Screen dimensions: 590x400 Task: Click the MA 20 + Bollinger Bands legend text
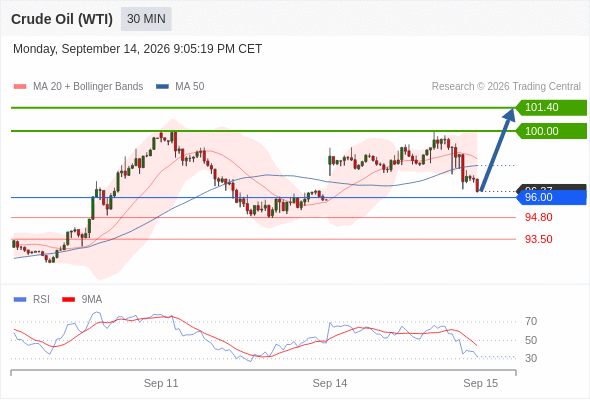(x=88, y=87)
